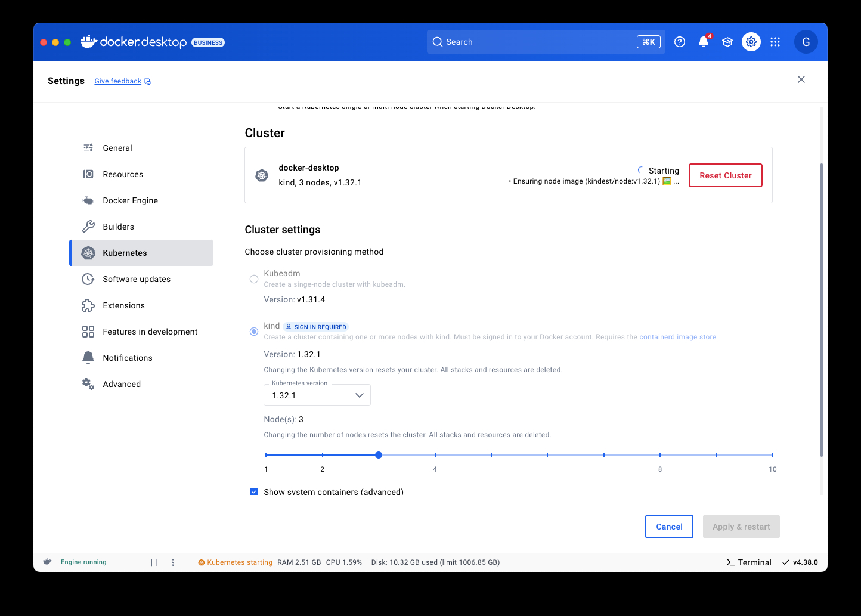This screenshot has width=861, height=616.
Task: Open the containerd image store link
Action: click(x=677, y=337)
